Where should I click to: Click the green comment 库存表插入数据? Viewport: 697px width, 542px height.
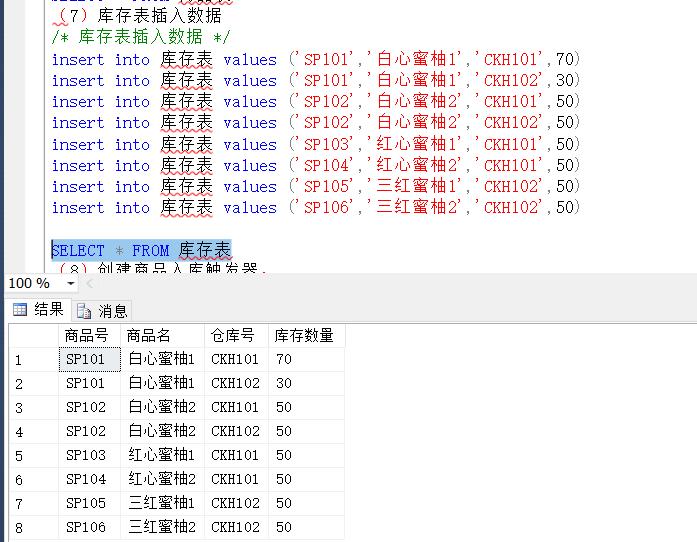[140, 37]
